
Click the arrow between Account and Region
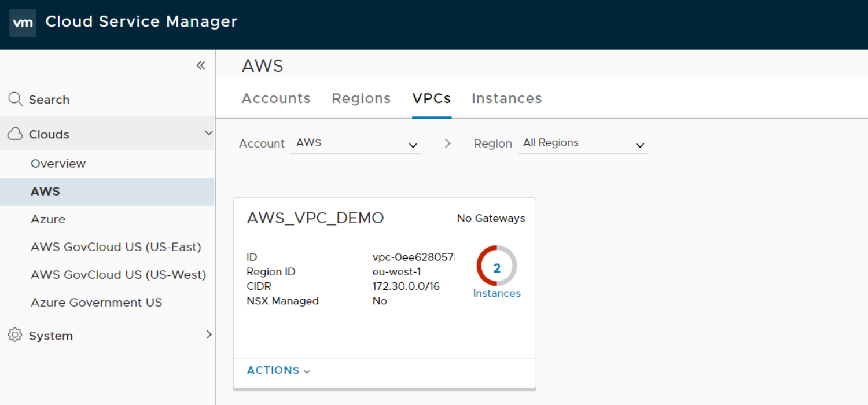point(447,143)
